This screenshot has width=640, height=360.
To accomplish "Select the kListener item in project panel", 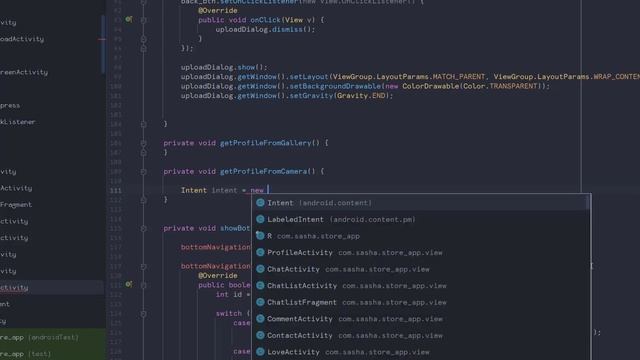I will point(18,122).
